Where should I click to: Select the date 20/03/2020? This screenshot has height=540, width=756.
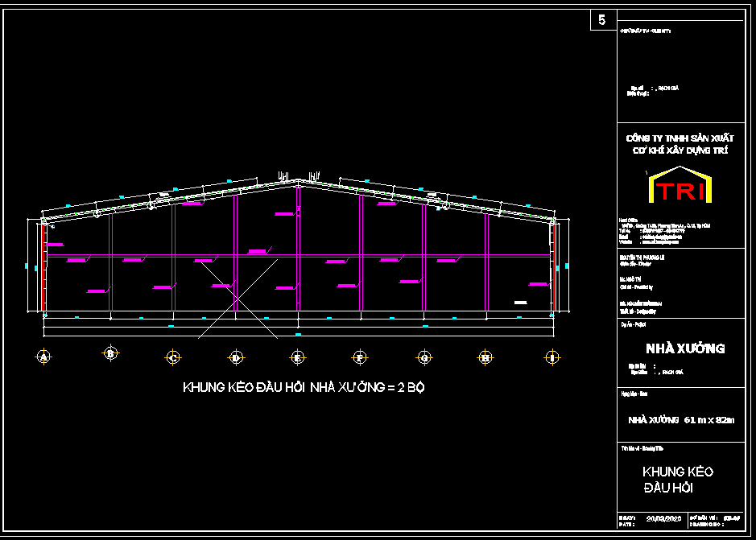663,519
